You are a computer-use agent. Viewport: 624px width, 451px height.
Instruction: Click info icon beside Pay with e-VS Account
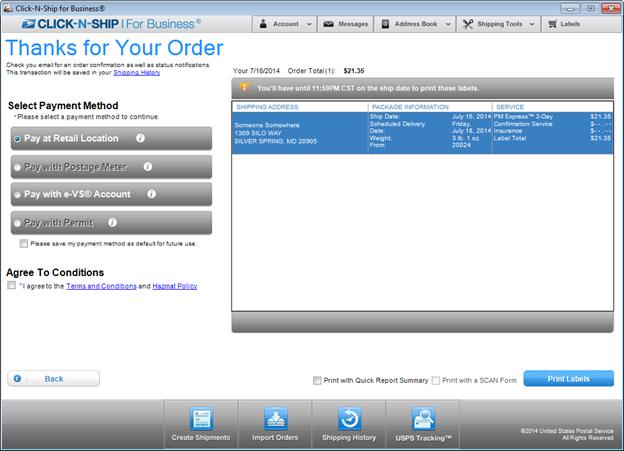(x=151, y=194)
